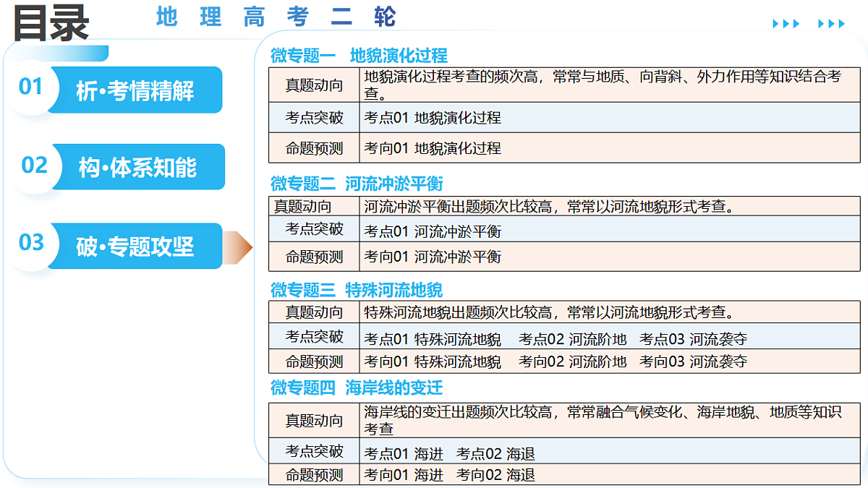Select 考向02 河流阶地
The height and width of the screenshot is (488, 868).
pyautogui.click(x=573, y=361)
